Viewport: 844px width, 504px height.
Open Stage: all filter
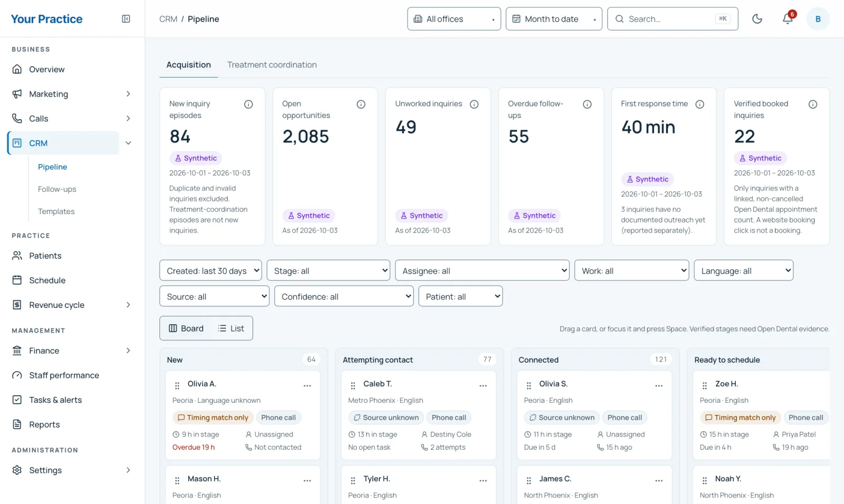(x=328, y=270)
